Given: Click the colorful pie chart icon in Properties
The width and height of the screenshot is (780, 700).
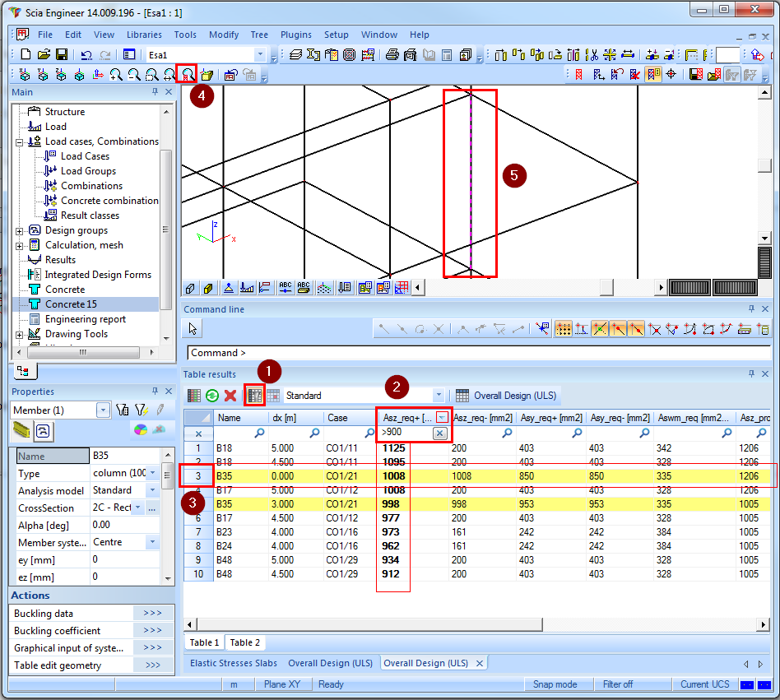Looking at the screenshot, I should point(139,429).
